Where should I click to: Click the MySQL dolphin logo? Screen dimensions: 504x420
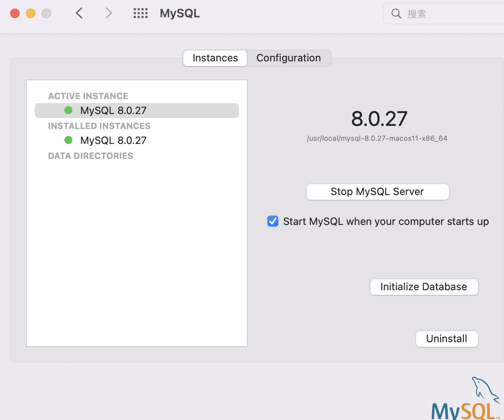[x=466, y=398]
